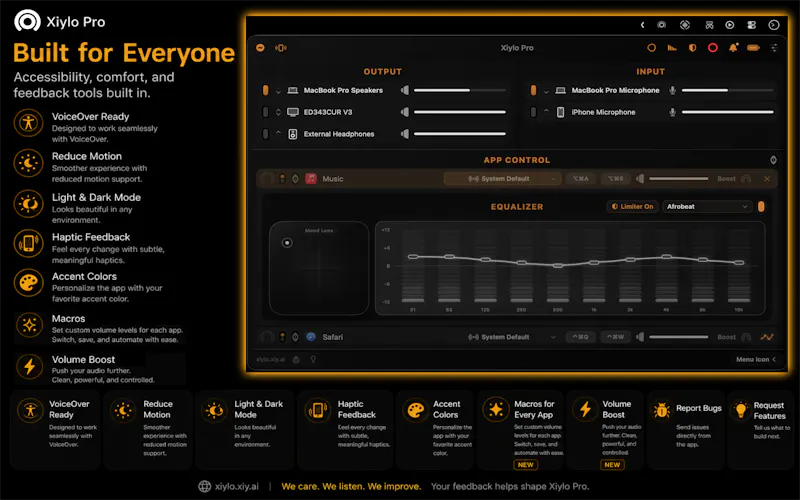The width and height of the screenshot is (800, 500).
Task: Collapse the Menu Icon chevron in footer
Action: (x=774, y=359)
